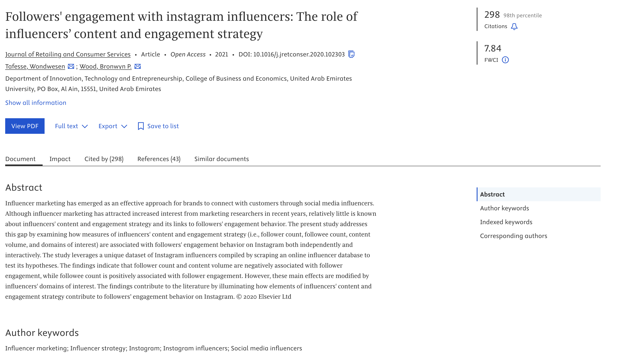Image resolution: width=624 pixels, height=364 pixels.
Task: Click the citation alert bell icon
Action: click(514, 26)
